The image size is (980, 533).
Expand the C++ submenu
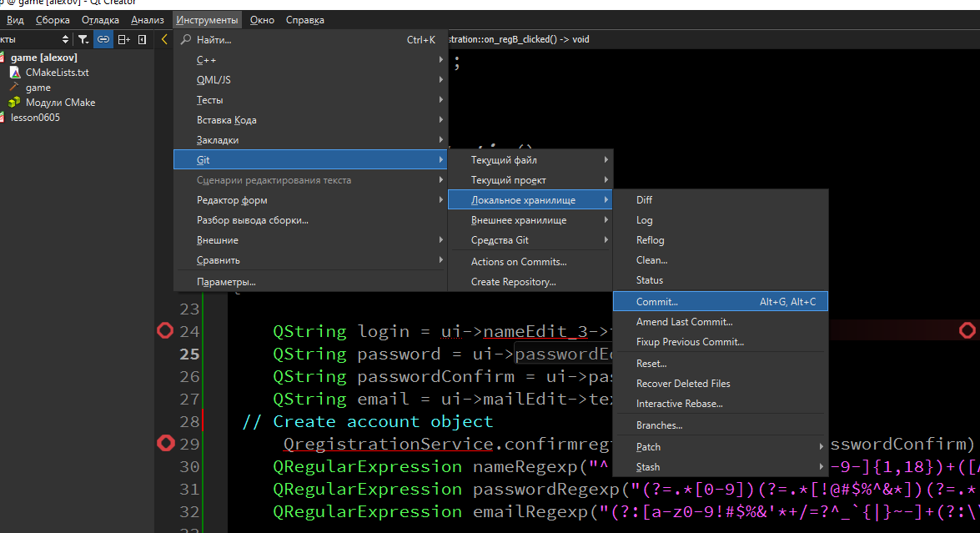(310, 60)
